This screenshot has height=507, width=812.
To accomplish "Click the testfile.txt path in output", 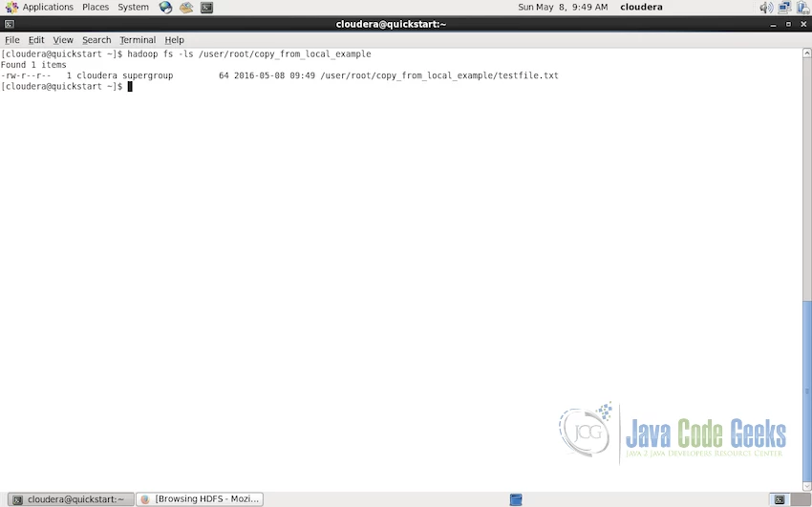I will pos(439,75).
